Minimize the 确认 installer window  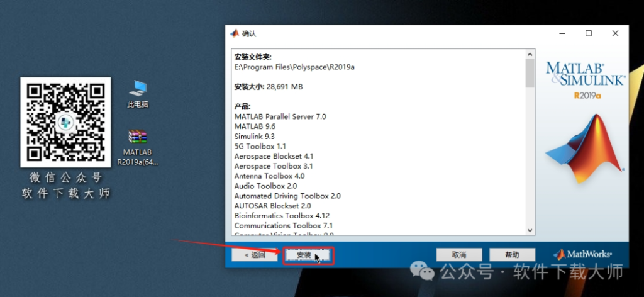click(562, 33)
